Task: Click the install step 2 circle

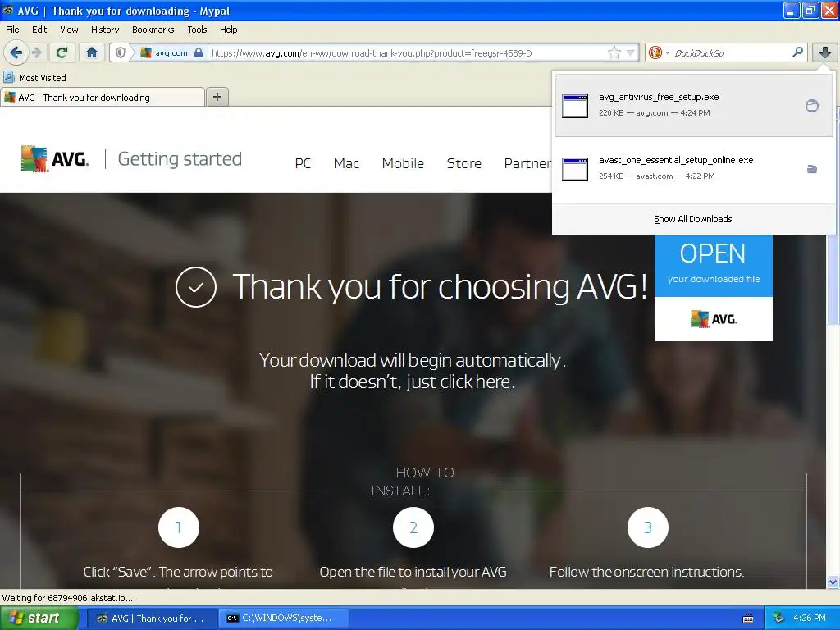Action: [x=413, y=527]
